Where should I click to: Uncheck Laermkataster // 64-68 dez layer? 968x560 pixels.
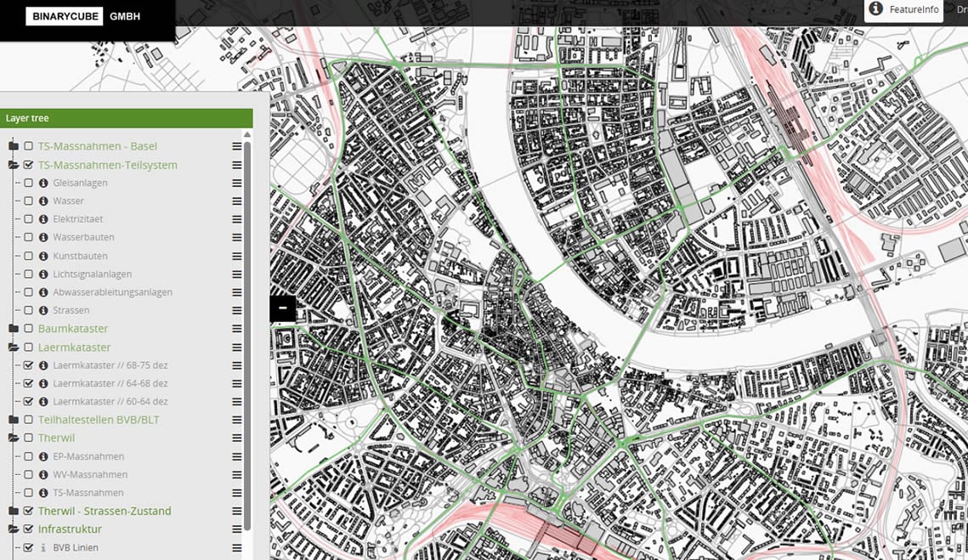(29, 383)
